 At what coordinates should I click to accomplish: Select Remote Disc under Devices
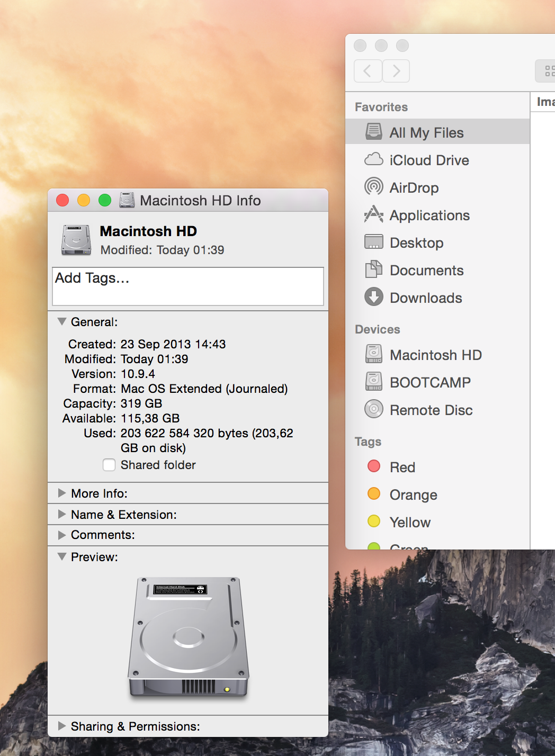(437, 410)
